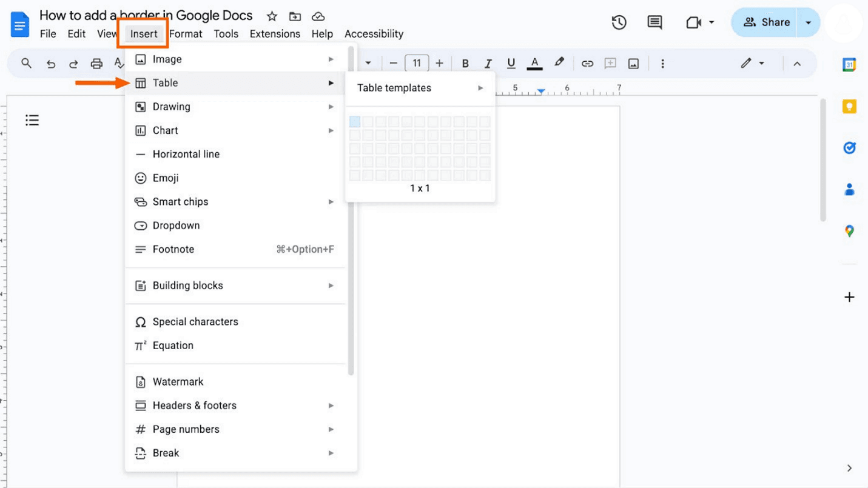Open Building blocks submenu
Image resolution: width=868 pixels, height=488 pixels.
pos(236,286)
